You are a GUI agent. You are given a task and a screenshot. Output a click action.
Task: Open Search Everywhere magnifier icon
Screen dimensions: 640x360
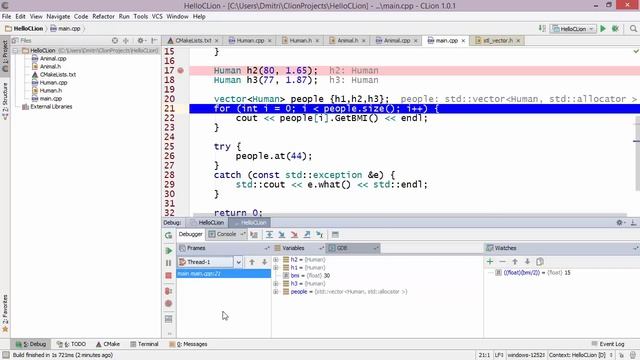(x=633, y=29)
